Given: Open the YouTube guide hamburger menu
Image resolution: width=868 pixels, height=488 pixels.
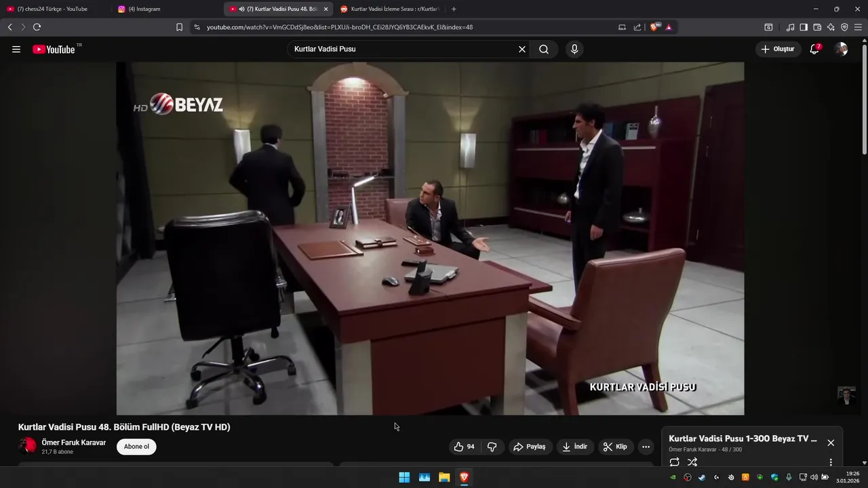Looking at the screenshot, I should [16, 49].
